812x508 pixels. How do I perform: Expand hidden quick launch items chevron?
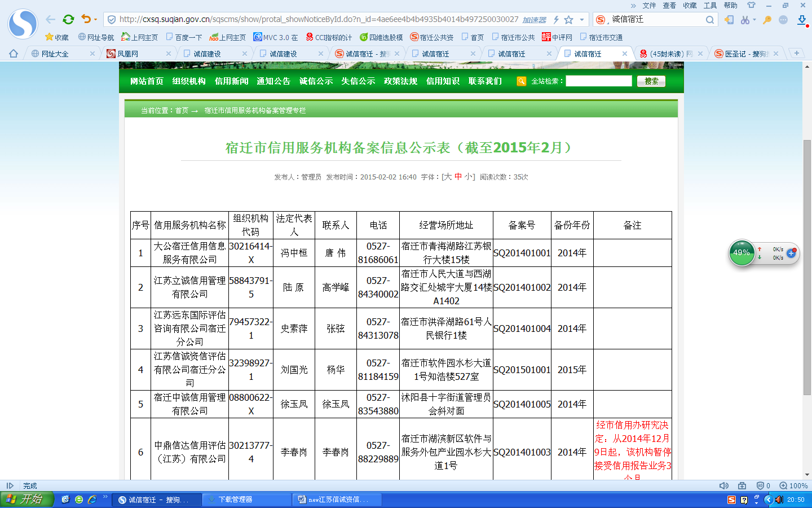[x=105, y=497]
